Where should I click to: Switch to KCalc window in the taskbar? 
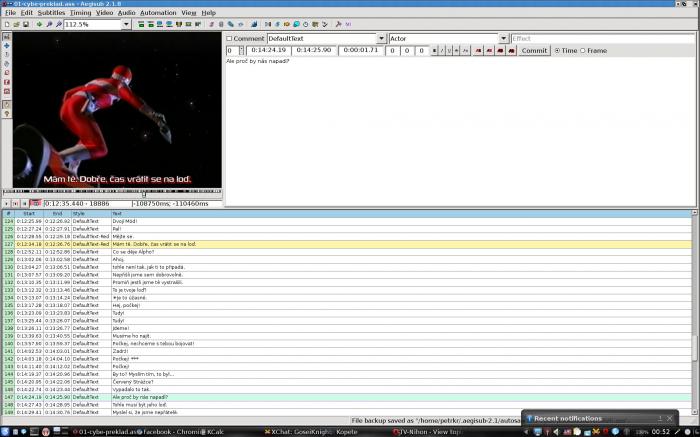click(x=212, y=432)
